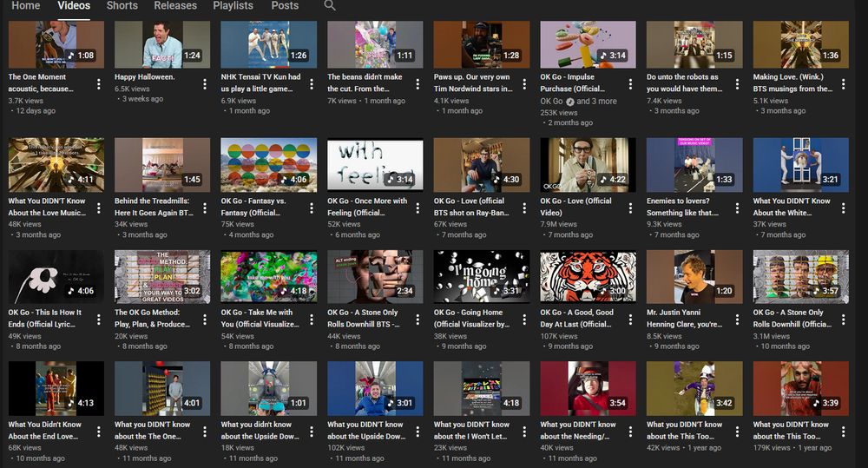Open 'What you DIDN'T know about the Needing' title
Viewport: 868px width, 468px height.
pyautogui.click(x=578, y=431)
